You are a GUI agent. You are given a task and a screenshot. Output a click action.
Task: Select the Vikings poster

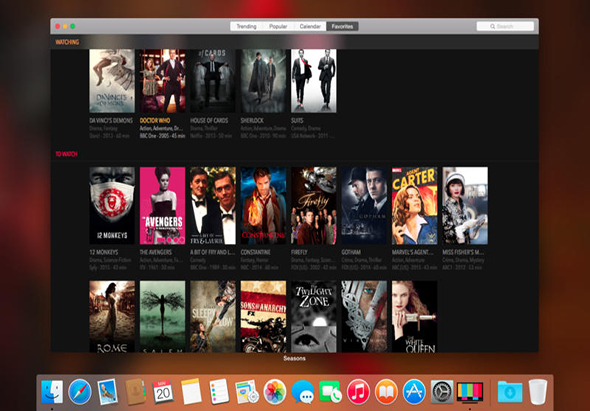pos(364,317)
